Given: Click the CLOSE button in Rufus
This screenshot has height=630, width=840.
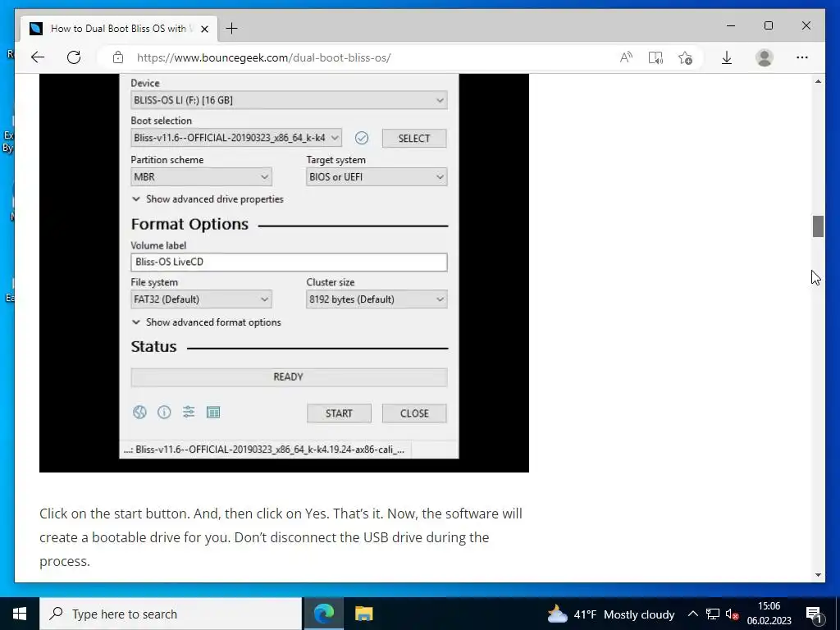Looking at the screenshot, I should coord(414,413).
